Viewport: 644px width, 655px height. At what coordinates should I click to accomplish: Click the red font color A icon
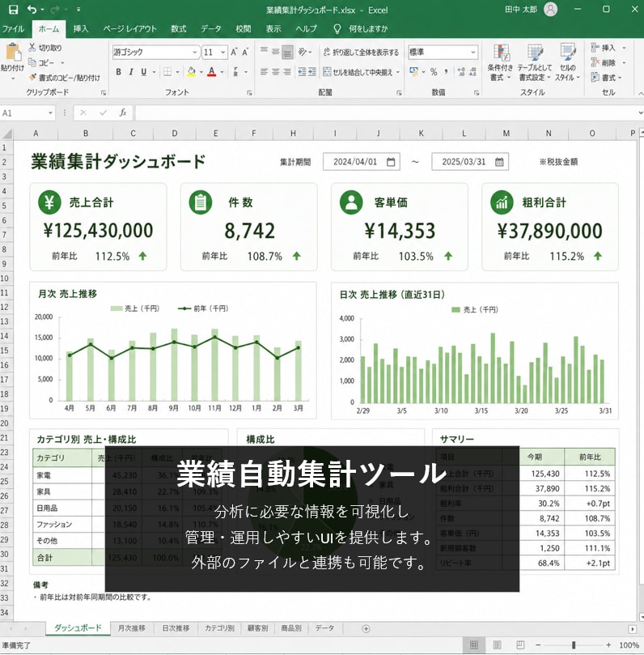tap(212, 72)
